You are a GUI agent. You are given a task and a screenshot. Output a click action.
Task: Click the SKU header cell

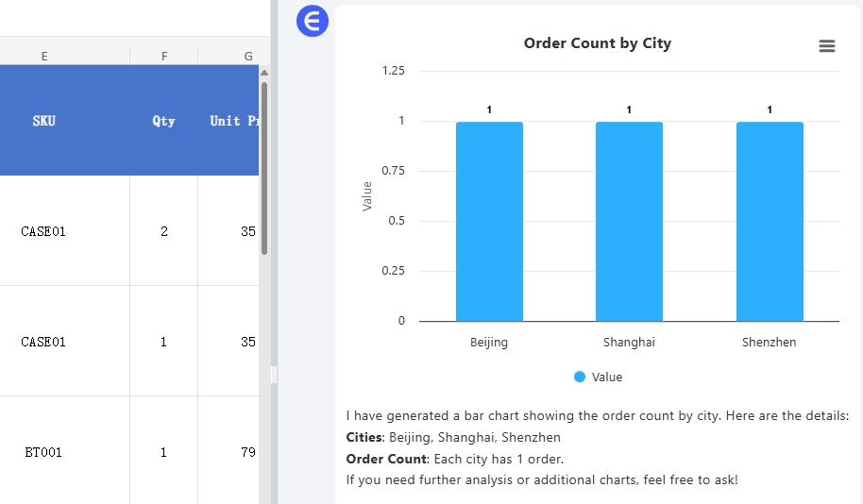[x=44, y=121]
